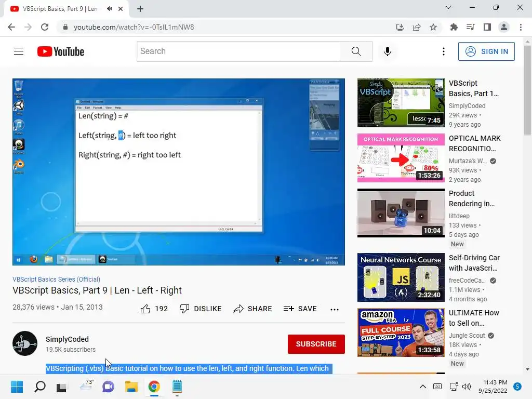Image resolution: width=532 pixels, height=399 pixels.
Task: Open the SimplyCoded channel avatar
Action: coord(25,343)
